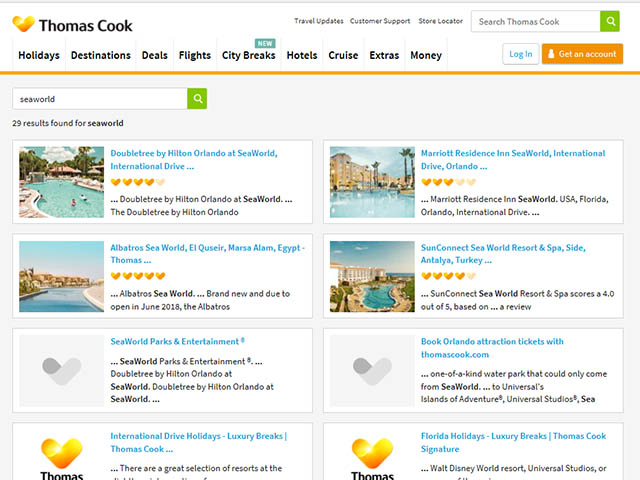Click placeholder heart image for SeaWorld Parks & Entertainment
Viewport: 640px width, 480px height.
(62, 371)
